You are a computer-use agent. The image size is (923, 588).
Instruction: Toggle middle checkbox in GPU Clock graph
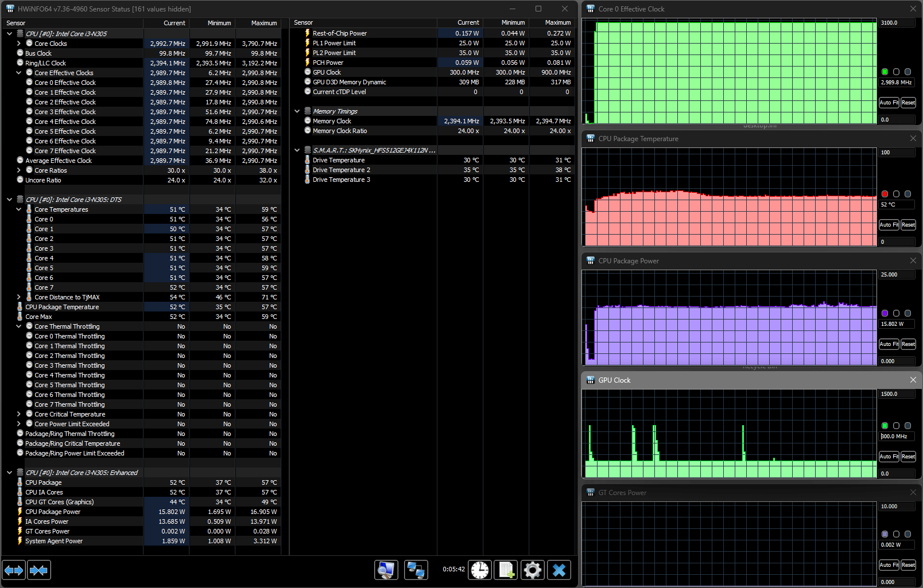pos(896,426)
